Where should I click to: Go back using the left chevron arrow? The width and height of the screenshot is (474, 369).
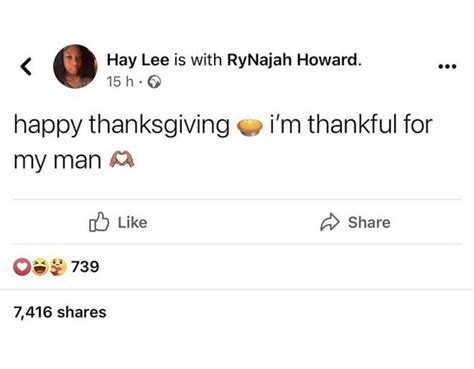[26, 66]
